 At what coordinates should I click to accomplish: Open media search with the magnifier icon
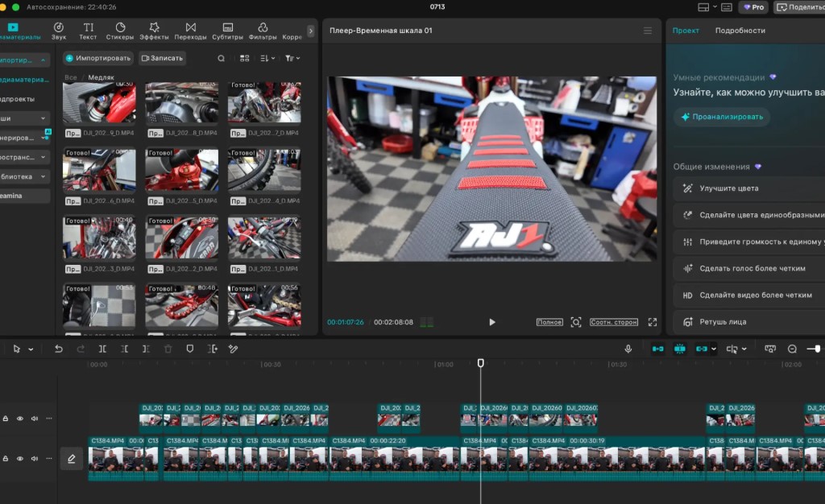222,58
